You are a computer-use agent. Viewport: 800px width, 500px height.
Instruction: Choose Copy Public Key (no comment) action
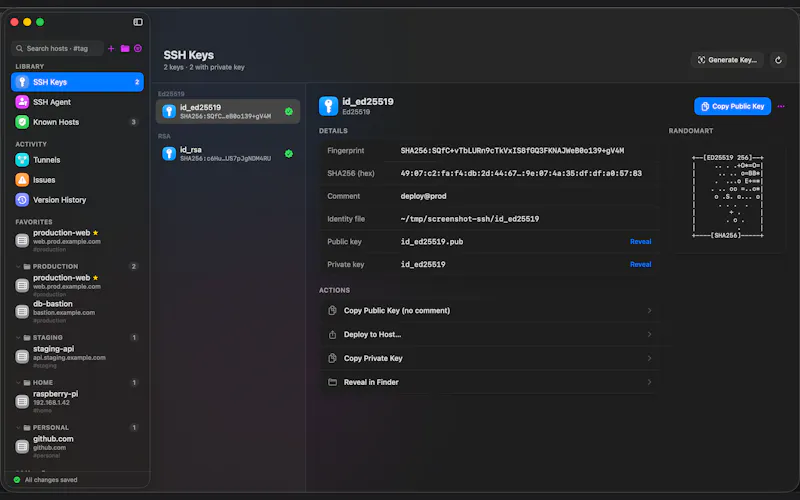tap(490, 311)
